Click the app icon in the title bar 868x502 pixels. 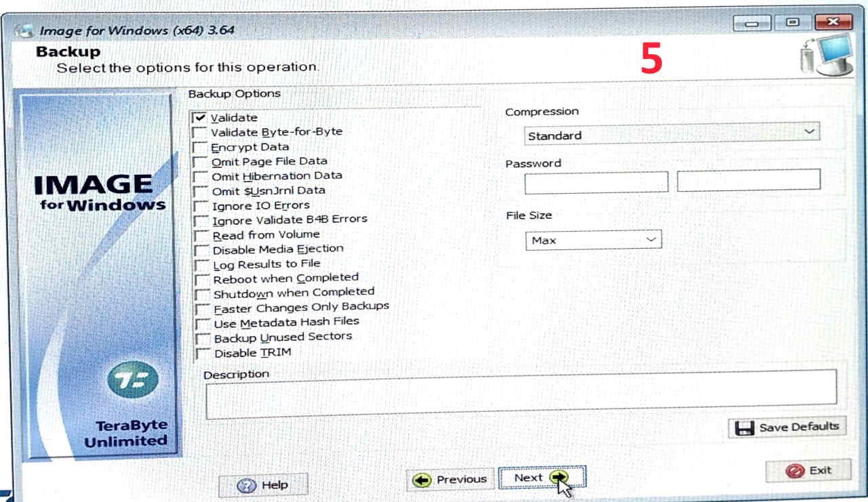coord(24,31)
